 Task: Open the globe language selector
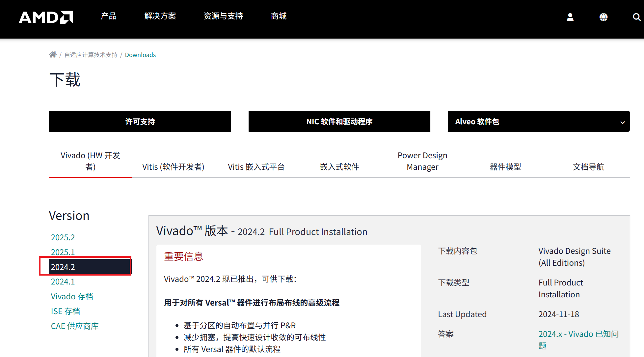tap(603, 17)
